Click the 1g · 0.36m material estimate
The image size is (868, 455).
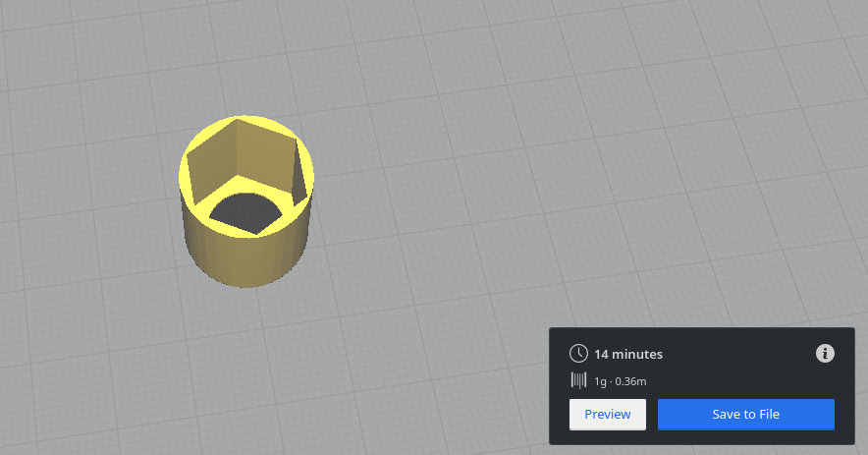(620, 381)
